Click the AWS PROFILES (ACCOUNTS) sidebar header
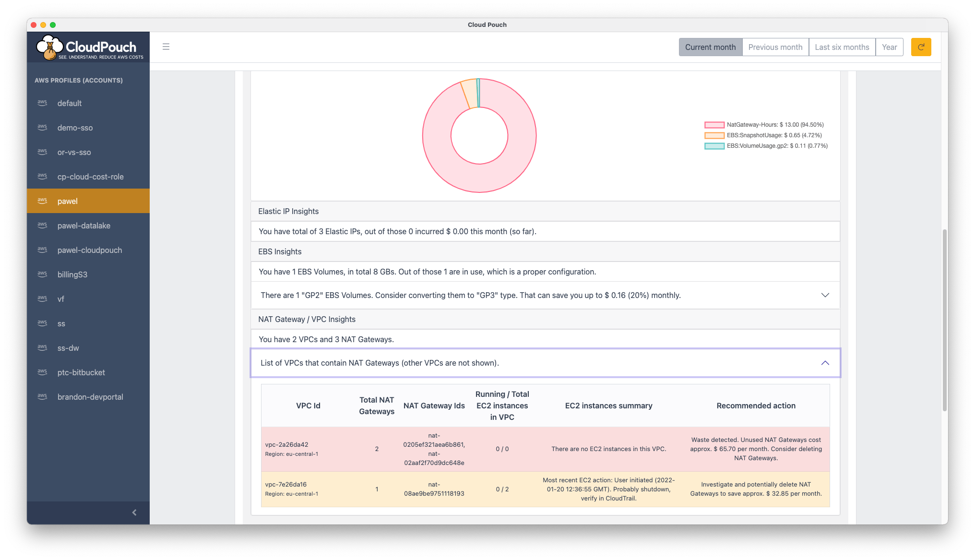The height and width of the screenshot is (560, 975). click(79, 80)
